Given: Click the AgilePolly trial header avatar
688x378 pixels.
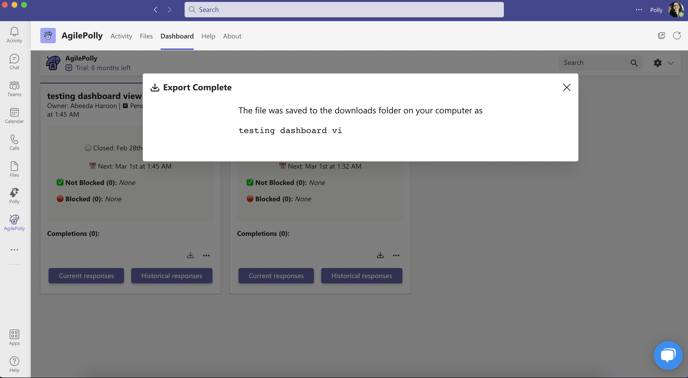Looking at the screenshot, I should [x=53, y=63].
